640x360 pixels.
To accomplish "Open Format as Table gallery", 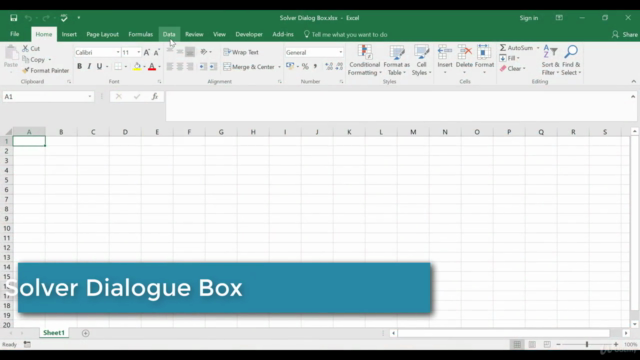I will point(396,60).
